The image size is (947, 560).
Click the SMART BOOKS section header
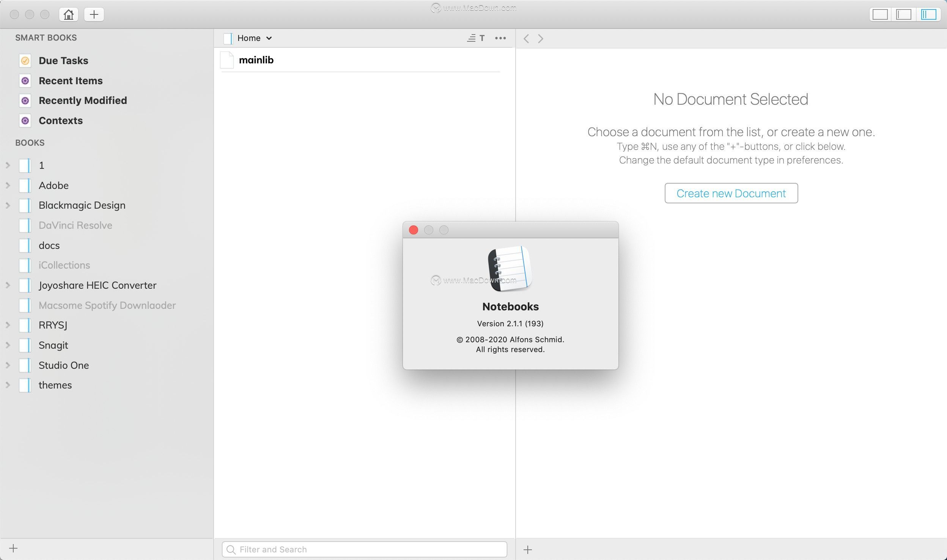pyautogui.click(x=46, y=38)
